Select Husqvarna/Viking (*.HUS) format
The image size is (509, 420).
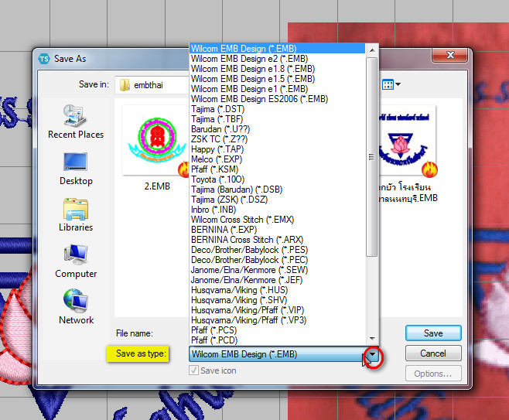click(278, 290)
